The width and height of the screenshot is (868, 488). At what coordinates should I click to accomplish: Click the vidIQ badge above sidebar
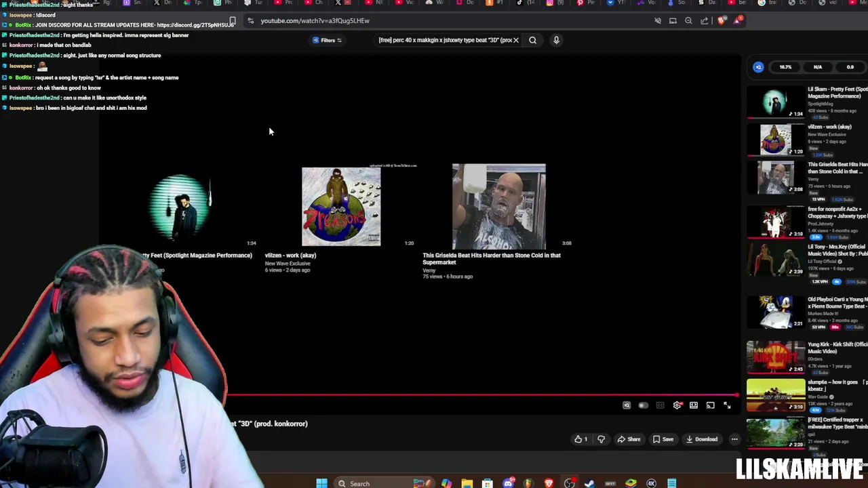point(758,67)
